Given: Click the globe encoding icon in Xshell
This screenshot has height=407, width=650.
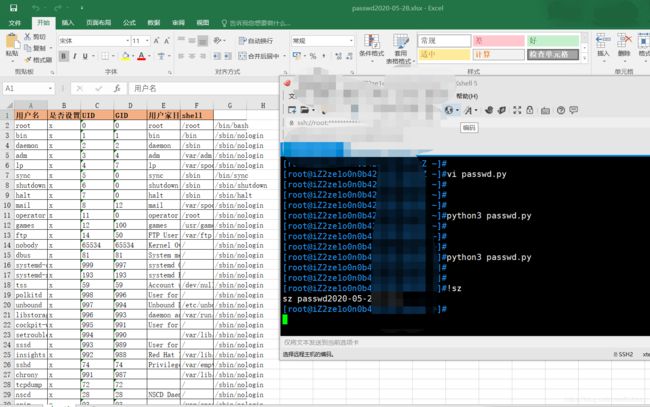Looking at the screenshot, I should (x=449, y=110).
